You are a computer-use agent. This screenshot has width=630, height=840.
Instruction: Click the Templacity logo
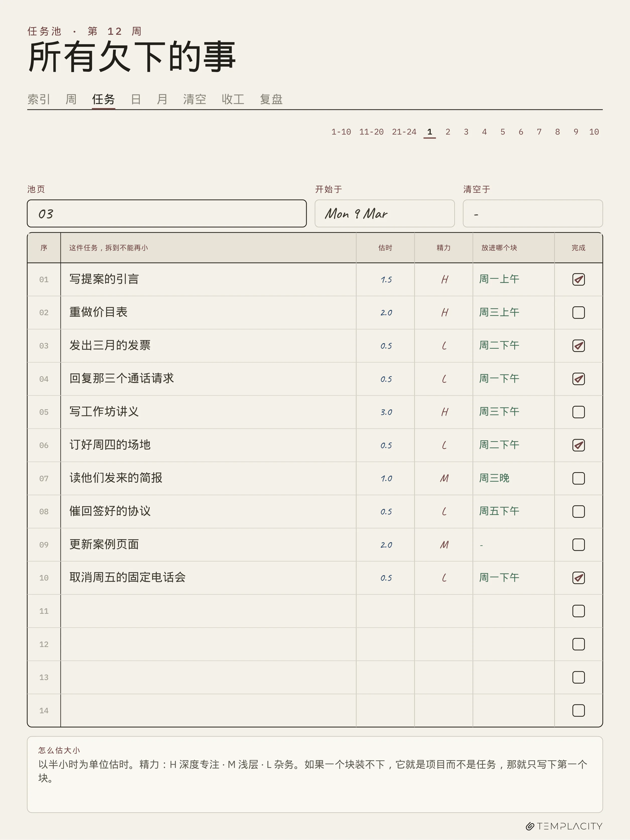[564, 826]
